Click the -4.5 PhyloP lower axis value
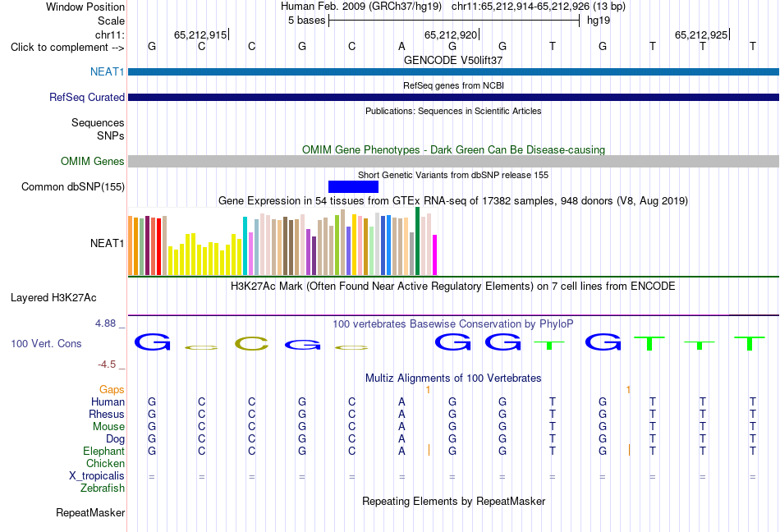 107,365
